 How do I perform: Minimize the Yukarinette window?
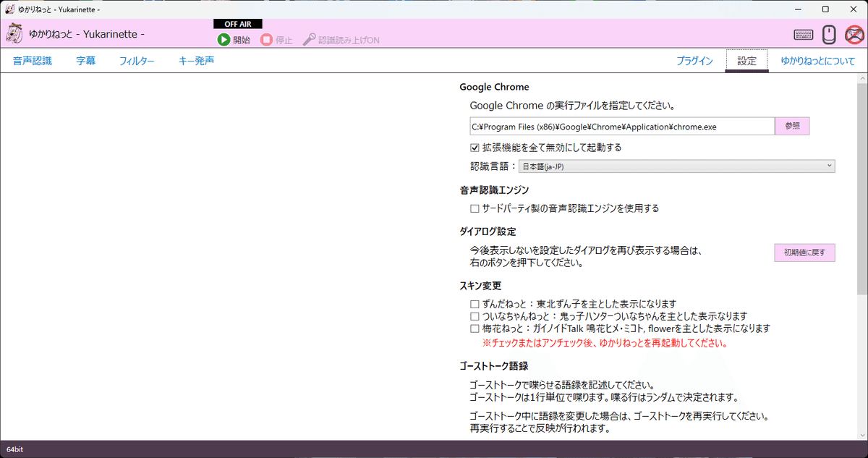[x=798, y=9]
